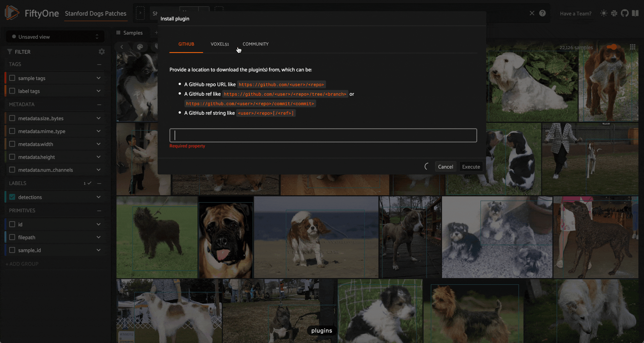644x343 pixels.
Task: Switch to the VOXEL51 tab
Action: (219, 44)
